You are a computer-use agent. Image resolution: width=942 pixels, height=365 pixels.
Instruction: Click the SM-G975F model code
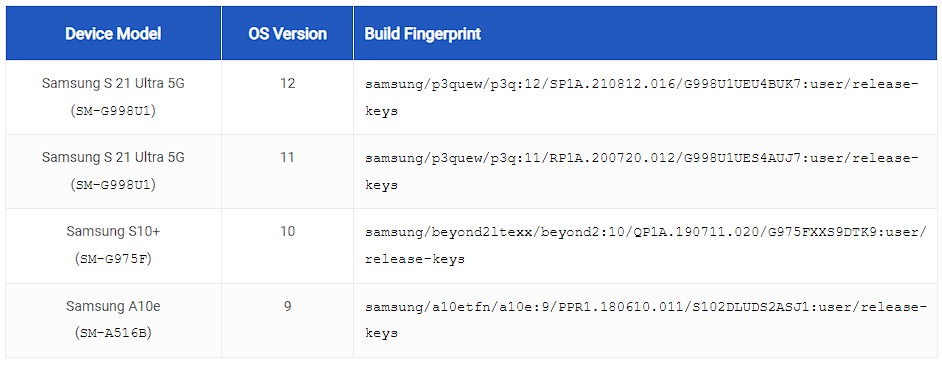coord(114,259)
